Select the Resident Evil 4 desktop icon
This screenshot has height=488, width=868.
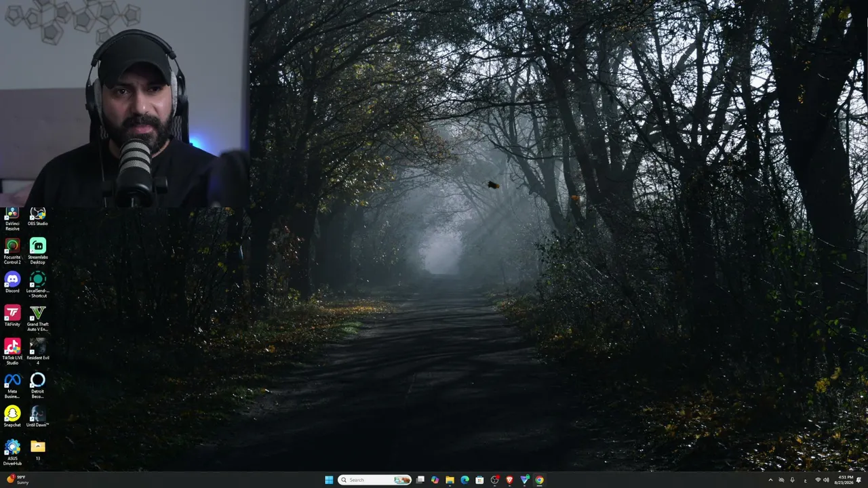(37, 352)
